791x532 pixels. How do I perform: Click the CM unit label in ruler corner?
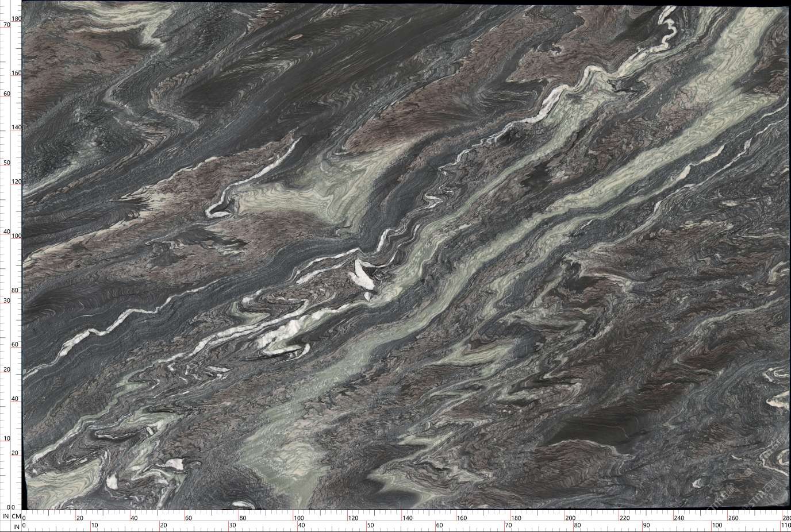[16, 516]
